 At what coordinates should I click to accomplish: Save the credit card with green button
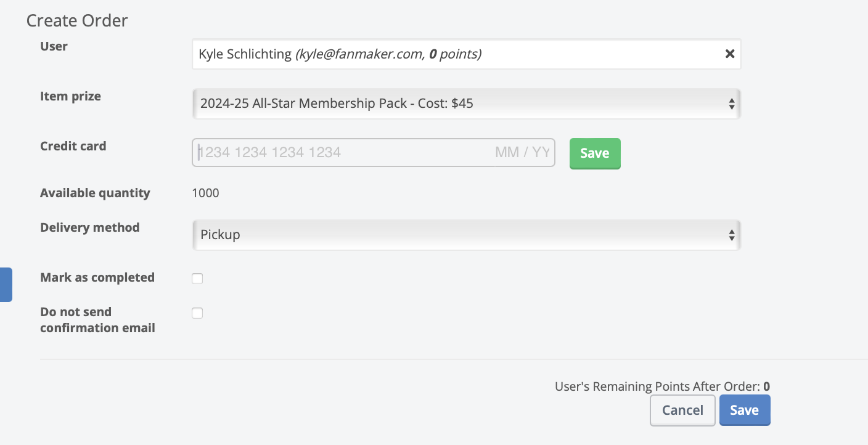tap(594, 153)
